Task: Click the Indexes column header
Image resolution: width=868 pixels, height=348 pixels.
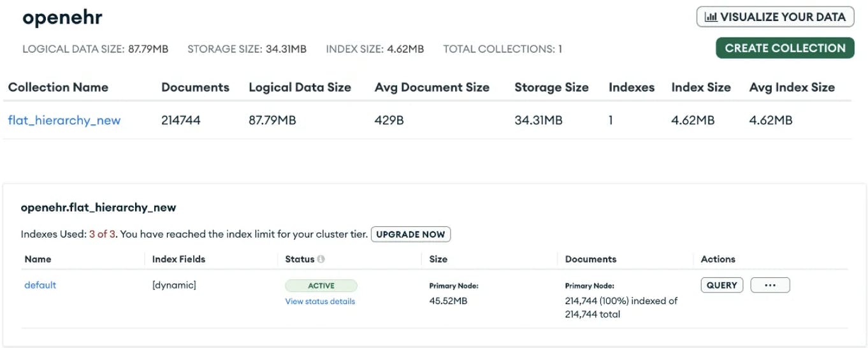Action: coord(632,87)
